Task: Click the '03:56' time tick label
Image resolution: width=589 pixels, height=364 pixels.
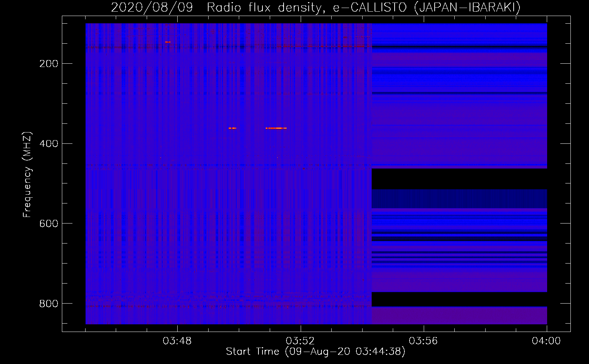Action: point(423,341)
